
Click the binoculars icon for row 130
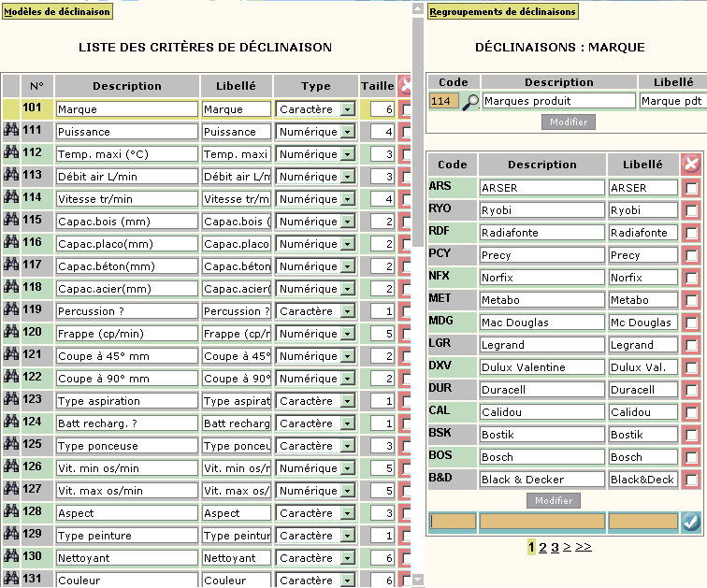11,556
